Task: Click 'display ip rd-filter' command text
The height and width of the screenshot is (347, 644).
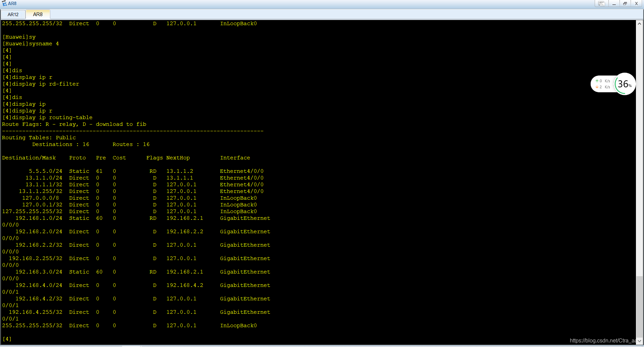Action: (46, 84)
